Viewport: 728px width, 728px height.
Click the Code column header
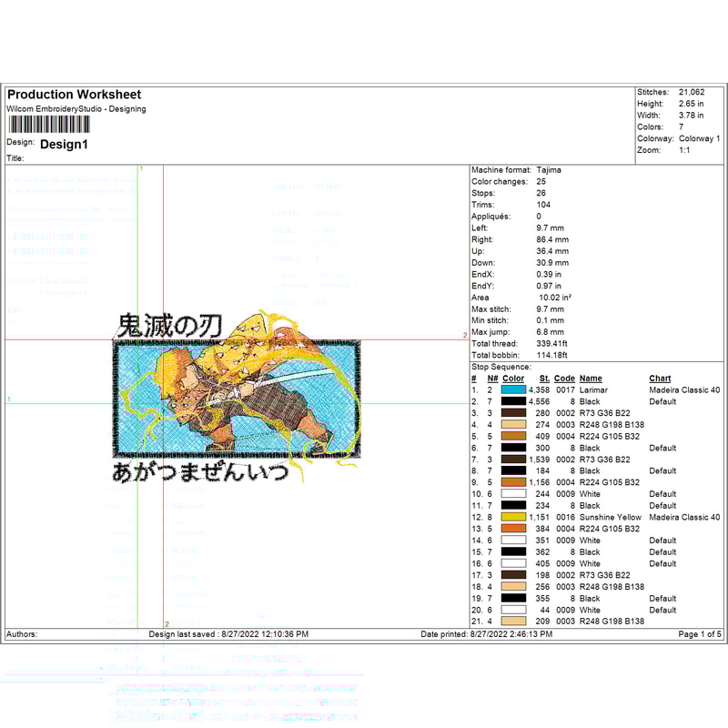564,378
